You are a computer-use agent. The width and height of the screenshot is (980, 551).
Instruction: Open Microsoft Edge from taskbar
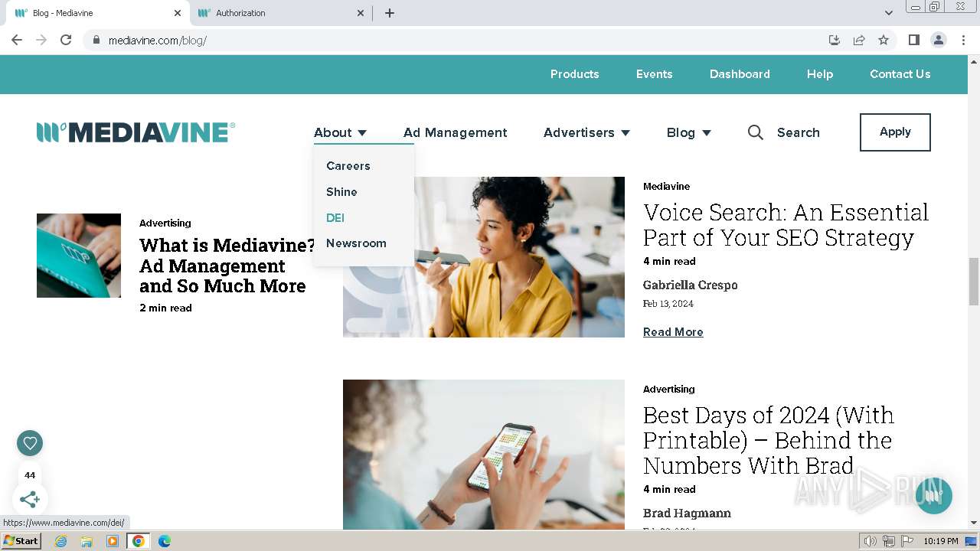point(165,541)
